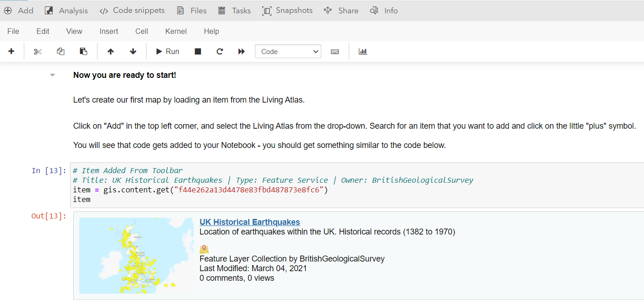Open the Insert menu

point(109,32)
